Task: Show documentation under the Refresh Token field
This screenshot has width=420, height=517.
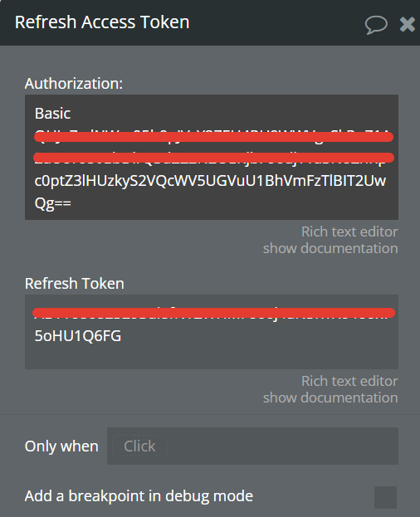Action: point(330,398)
